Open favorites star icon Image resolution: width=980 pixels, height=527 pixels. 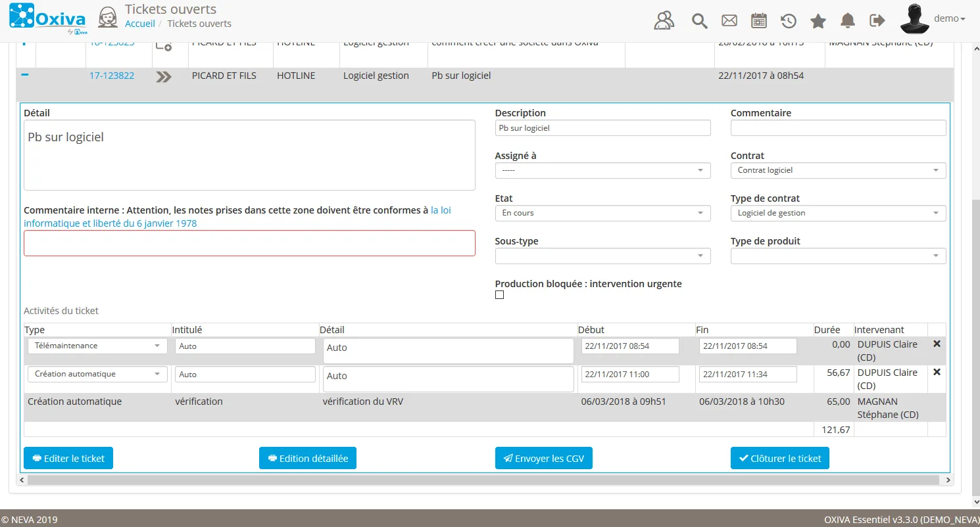[818, 21]
